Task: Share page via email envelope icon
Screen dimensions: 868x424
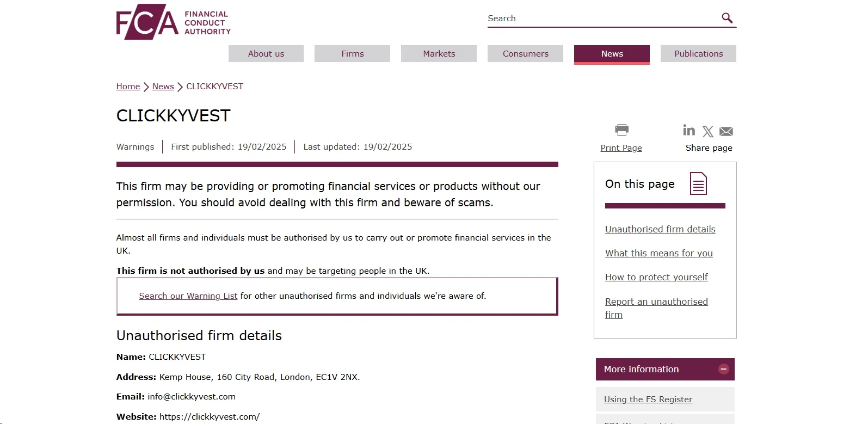Action: (x=726, y=132)
